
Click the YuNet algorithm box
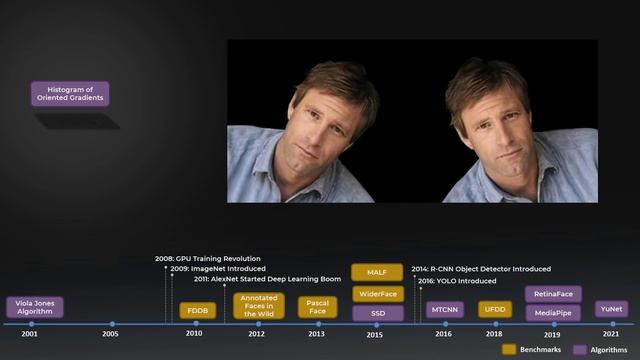(611, 309)
